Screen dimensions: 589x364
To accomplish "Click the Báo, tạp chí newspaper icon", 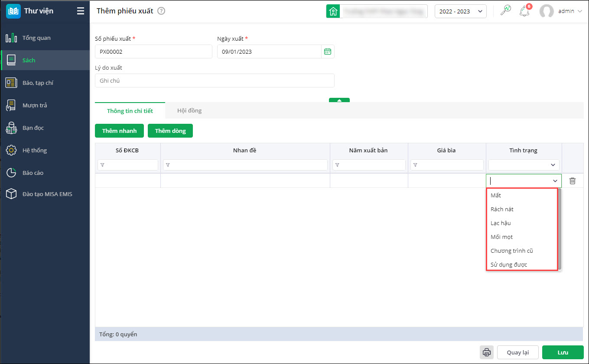I will [x=11, y=83].
